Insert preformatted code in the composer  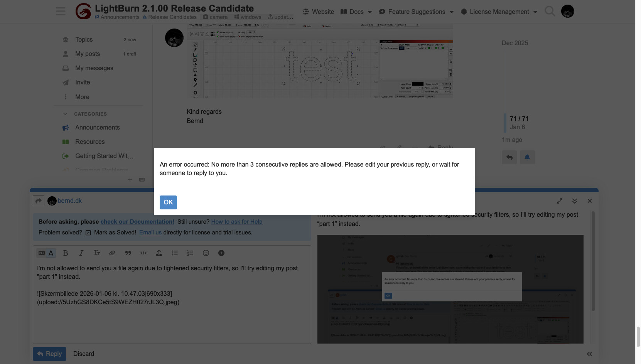pos(143,253)
